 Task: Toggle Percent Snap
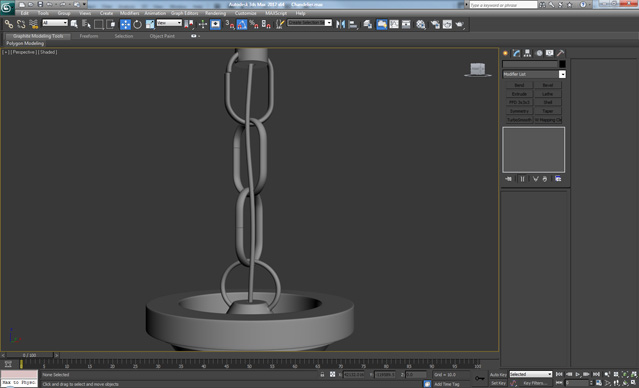pos(254,24)
